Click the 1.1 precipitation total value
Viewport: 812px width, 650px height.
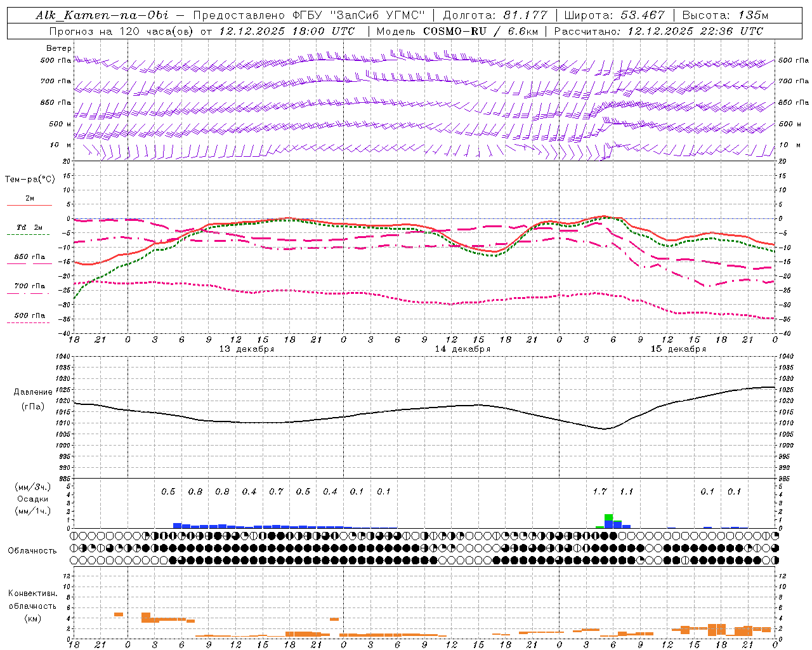pos(626,492)
